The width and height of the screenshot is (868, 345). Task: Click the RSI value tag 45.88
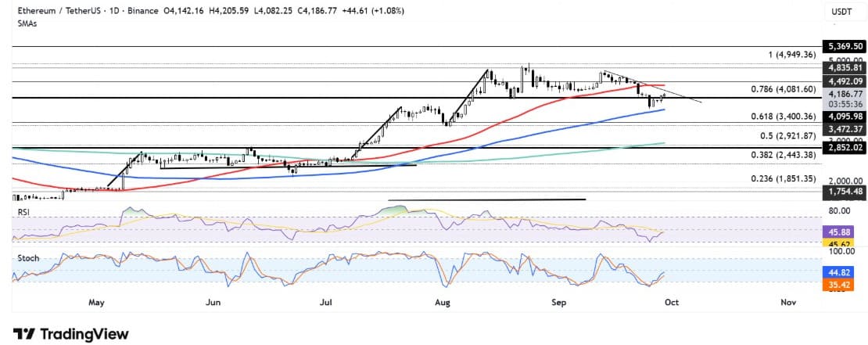click(841, 232)
